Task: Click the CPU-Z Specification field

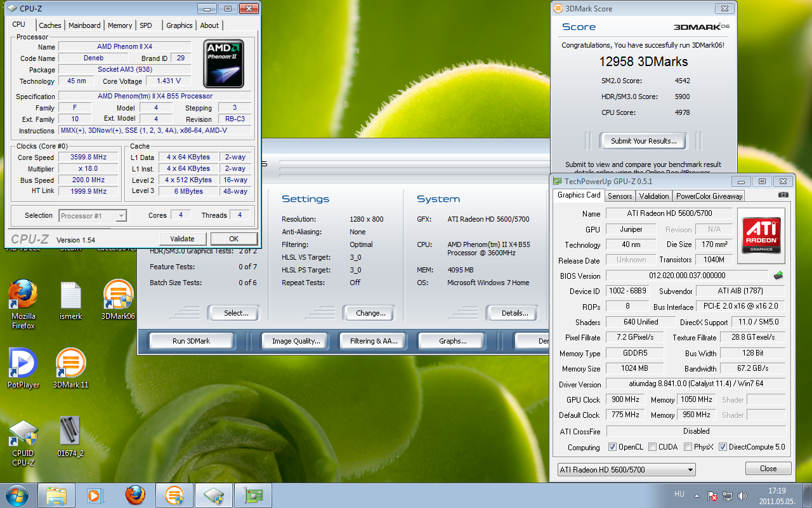Action: tap(155, 97)
